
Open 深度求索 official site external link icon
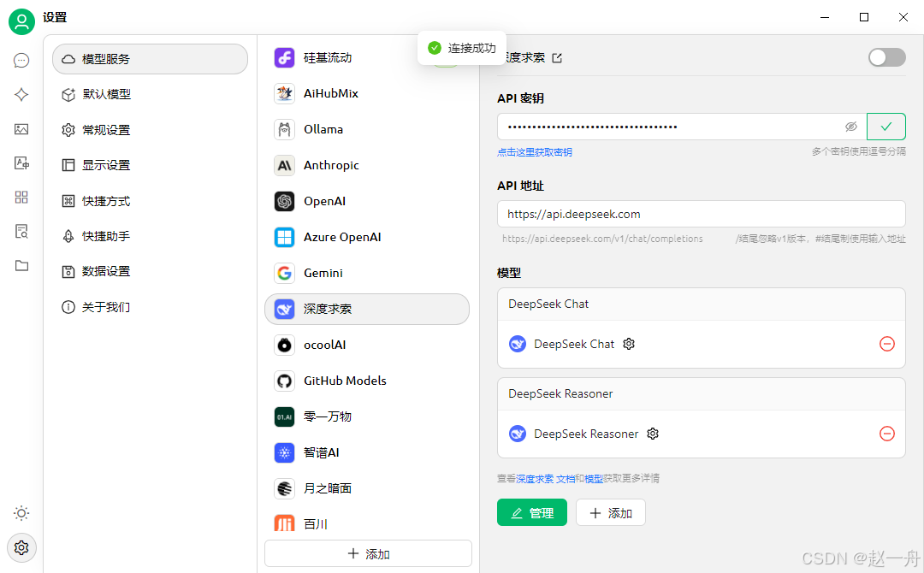tap(557, 57)
